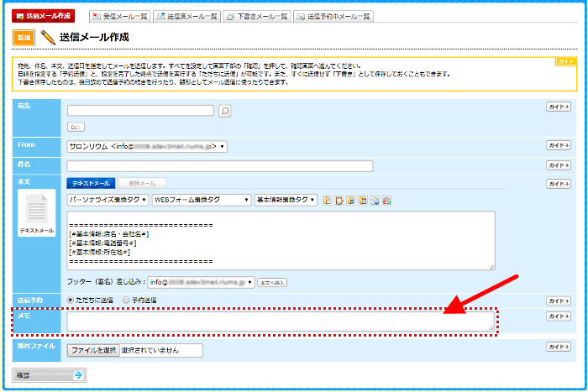The height and width of the screenshot is (392, 588).
Task: Click the recipient search magnifier icon
Action: coord(224,110)
